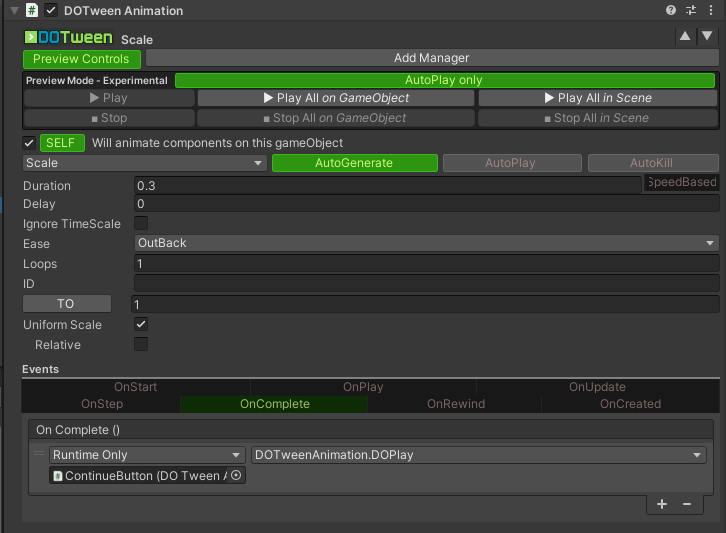Image resolution: width=726 pixels, height=533 pixels.
Task: Toggle the AutoPlay option
Action: 512,163
